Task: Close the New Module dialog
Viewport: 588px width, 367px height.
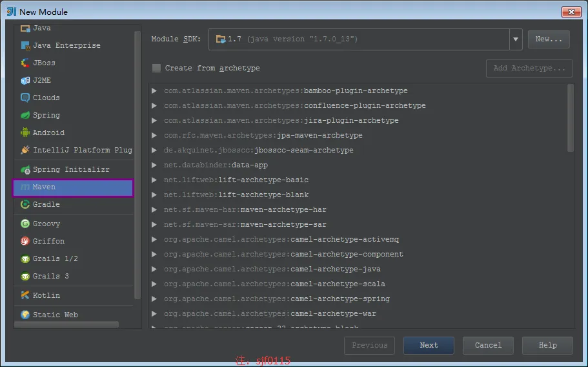Action: pos(571,12)
